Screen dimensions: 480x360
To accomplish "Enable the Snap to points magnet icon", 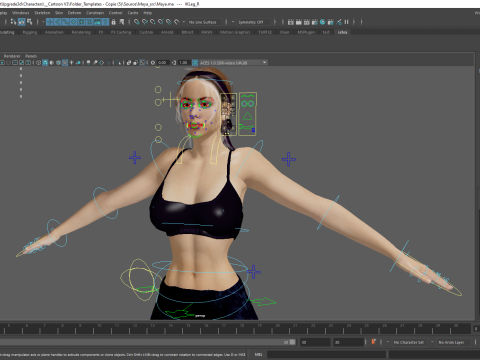I will [153, 22].
